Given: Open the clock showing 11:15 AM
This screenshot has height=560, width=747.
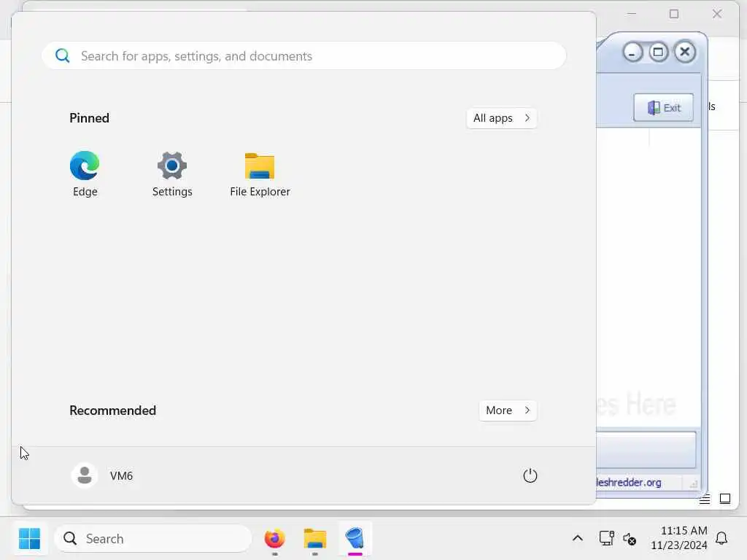Looking at the screenshot, I should tap(679, 538).
